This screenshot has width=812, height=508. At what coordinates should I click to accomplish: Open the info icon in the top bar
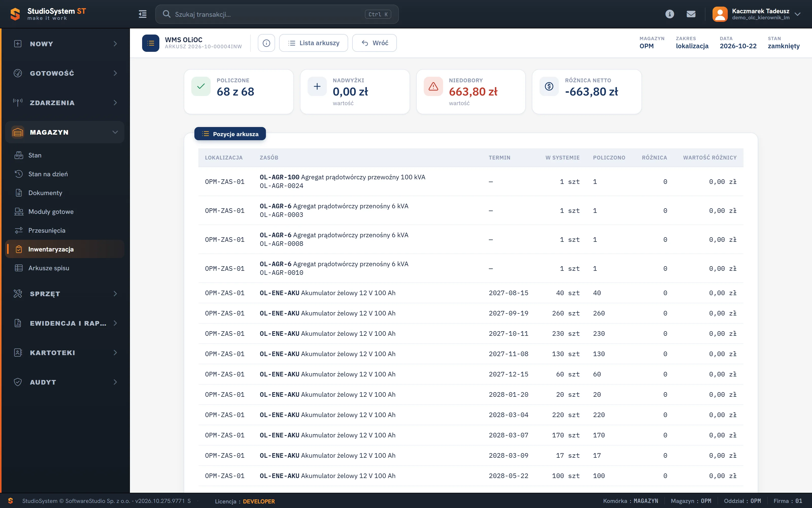pyautogui.click(x=669, y=14)
